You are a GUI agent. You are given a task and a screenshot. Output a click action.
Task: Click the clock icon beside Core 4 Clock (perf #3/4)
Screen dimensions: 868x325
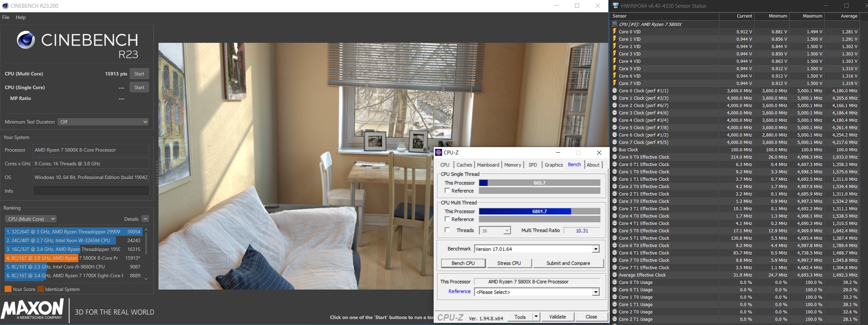pos(615,120)
